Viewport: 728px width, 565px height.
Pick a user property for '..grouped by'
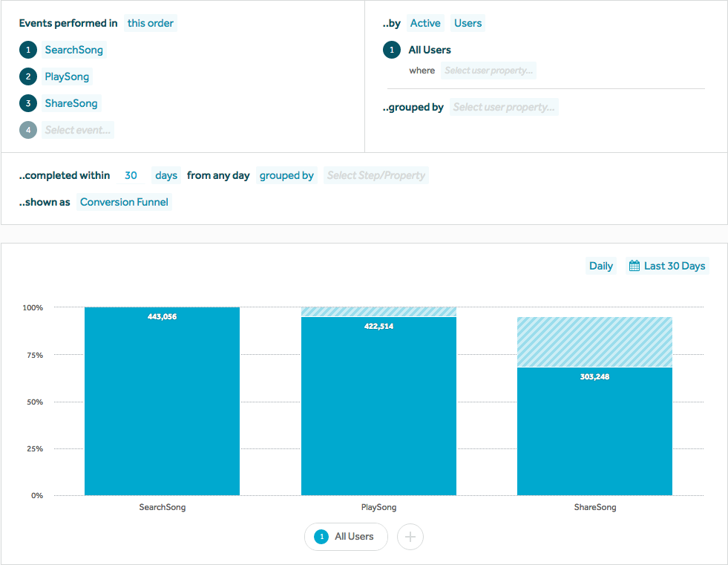[x=504, y=108]
